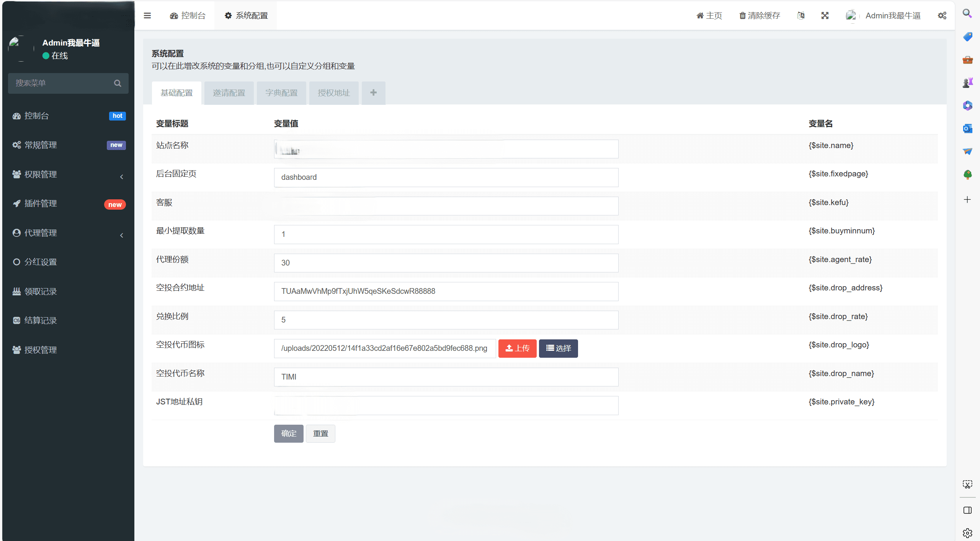This screenshot has height=541, width=980.
Task: Click the red 上传 upload button
Action: (517, 348)
